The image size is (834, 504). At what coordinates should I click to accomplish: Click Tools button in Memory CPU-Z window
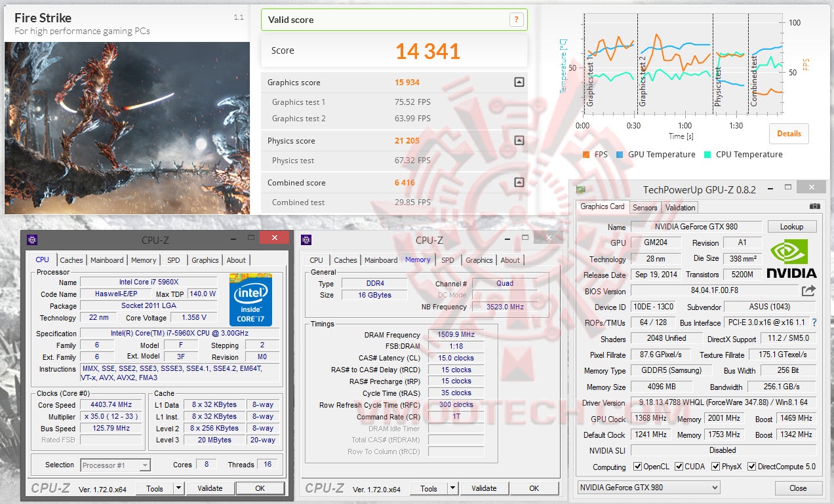tap(429, 488)
